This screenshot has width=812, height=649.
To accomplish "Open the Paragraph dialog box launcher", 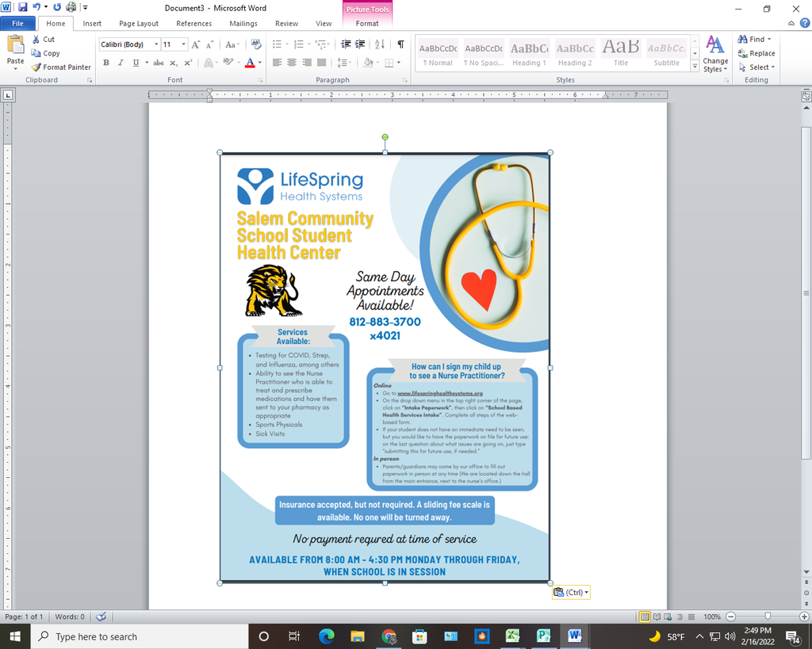I will pos(405,80).
